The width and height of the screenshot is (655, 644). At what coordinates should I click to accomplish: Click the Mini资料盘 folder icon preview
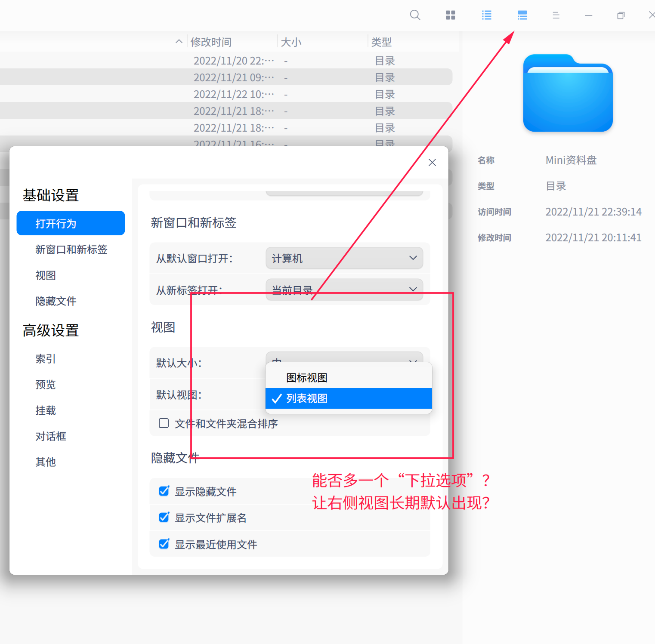(x=567, y=93)
